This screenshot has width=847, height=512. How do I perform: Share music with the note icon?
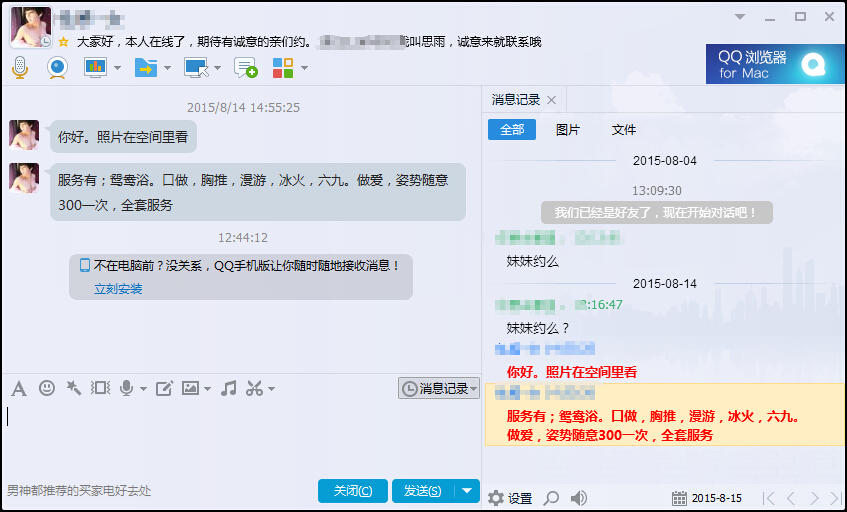(228, 388)
